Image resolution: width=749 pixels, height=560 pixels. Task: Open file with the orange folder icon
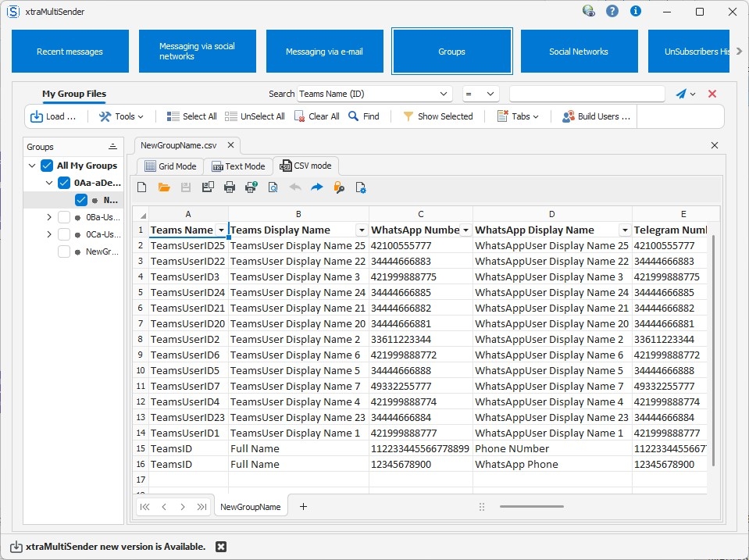(164, 187)
